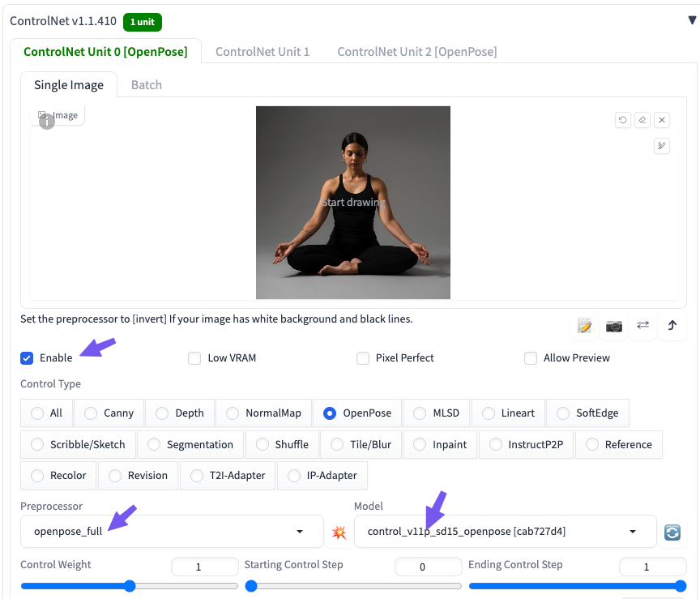Open the Model dropdown for control_v11p_sd15_openpose
The width and height of the screenshot is (700, 599).
pos(504,532)
